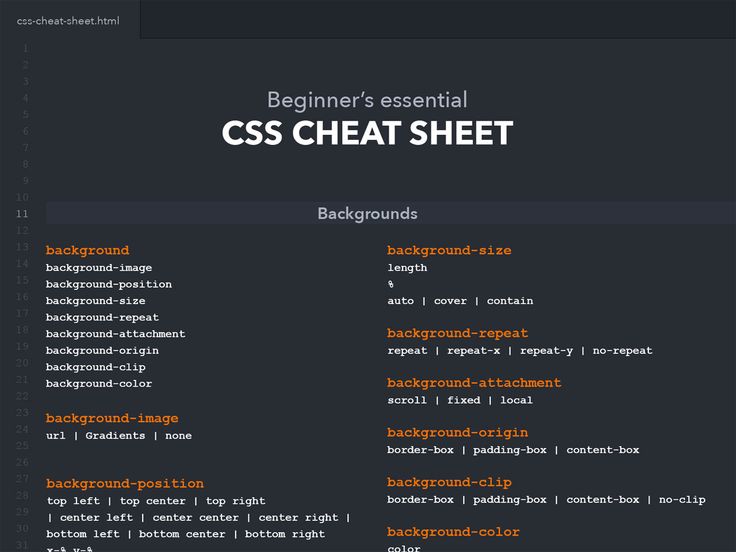This screenshot has height=552, width=736.
Task: Click the CSS CHEAT SHEET title
Action: (367, 134)
